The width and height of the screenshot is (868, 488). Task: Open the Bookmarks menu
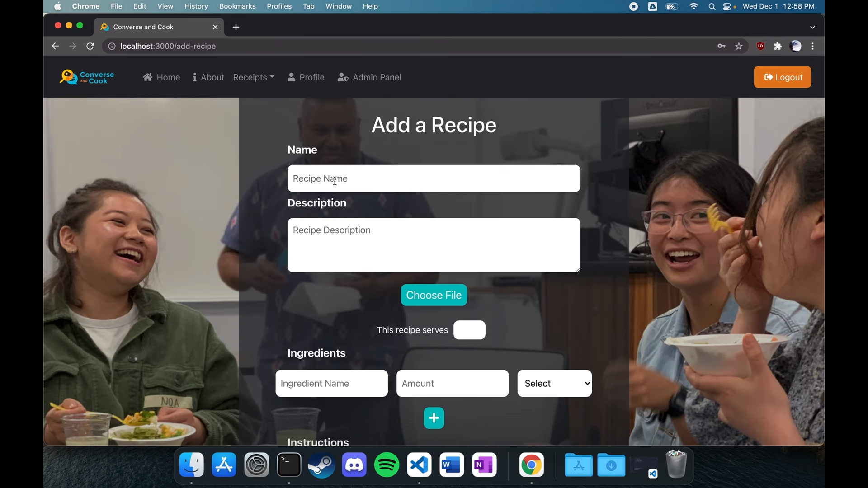click(237, 6)
